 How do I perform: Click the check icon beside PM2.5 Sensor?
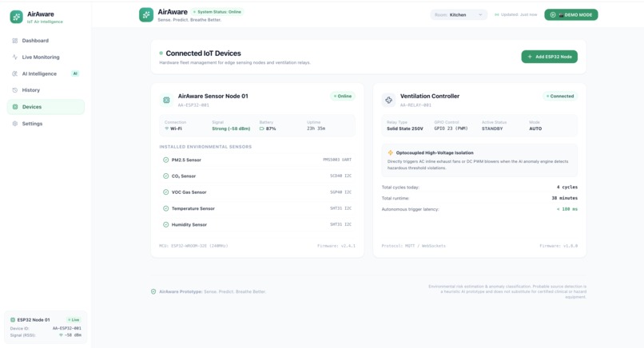tap(166, 160)
